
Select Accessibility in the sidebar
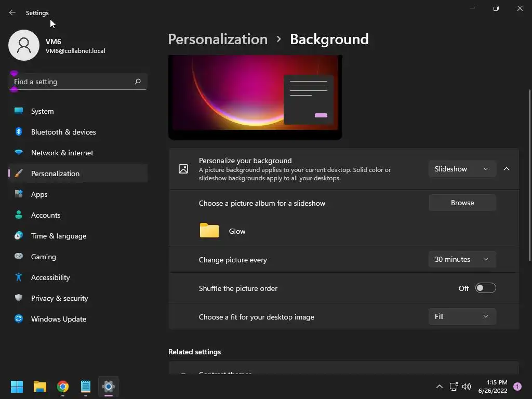tap(78, 277)
